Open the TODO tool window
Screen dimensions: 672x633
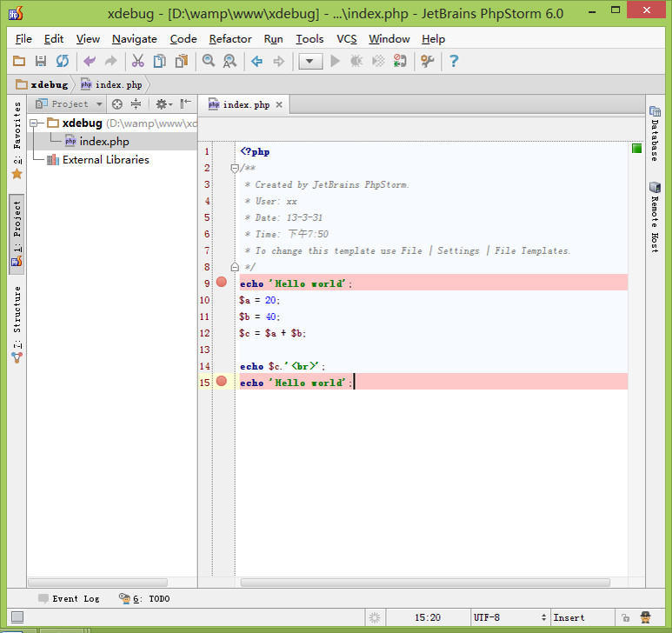point(144,598)
